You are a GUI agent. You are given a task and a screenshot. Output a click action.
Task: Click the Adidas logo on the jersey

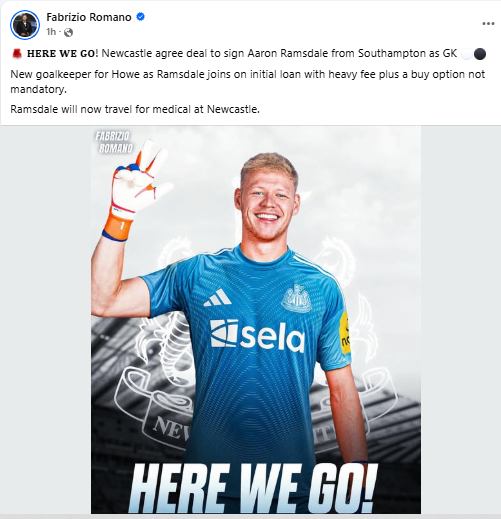pyautogui.click(x=217, y=298)
